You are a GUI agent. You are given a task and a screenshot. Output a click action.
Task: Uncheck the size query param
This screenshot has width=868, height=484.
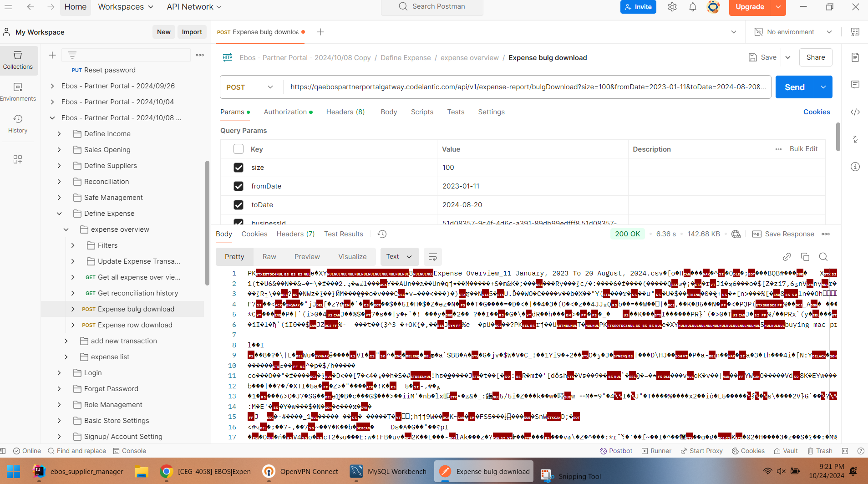coord(239,168)
